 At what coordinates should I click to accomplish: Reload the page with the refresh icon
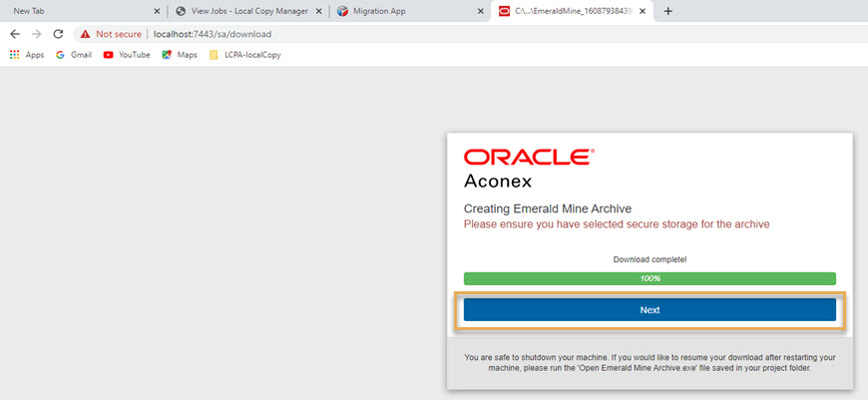58,34
